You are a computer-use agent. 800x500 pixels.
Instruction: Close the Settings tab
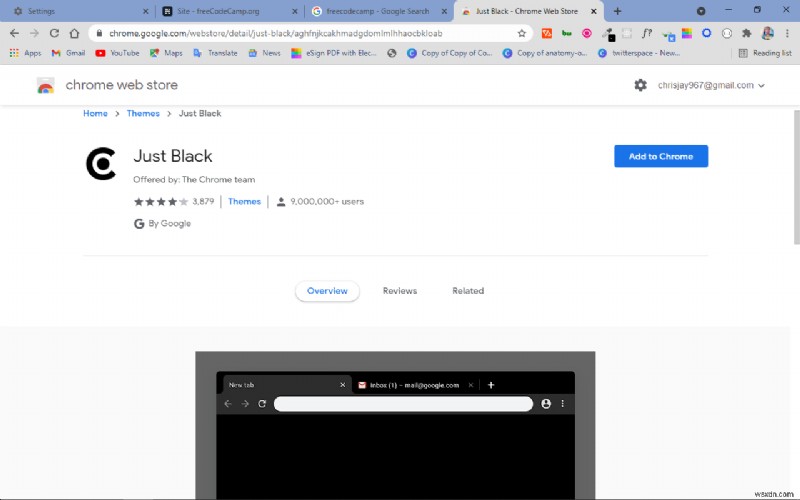point(145,11)
